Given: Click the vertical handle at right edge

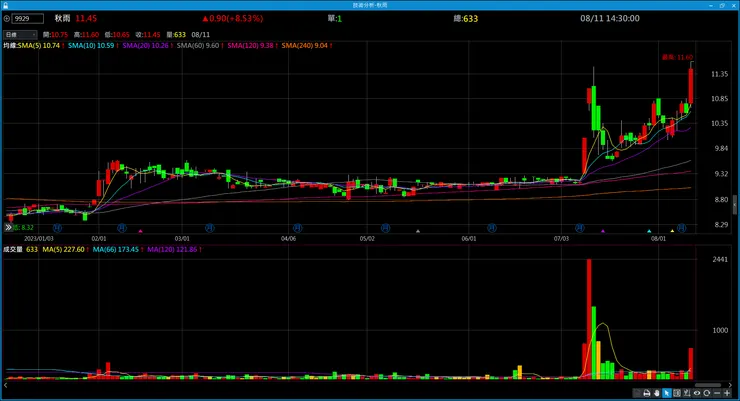Looking at the screenshot, I should (x=734, y=205).
